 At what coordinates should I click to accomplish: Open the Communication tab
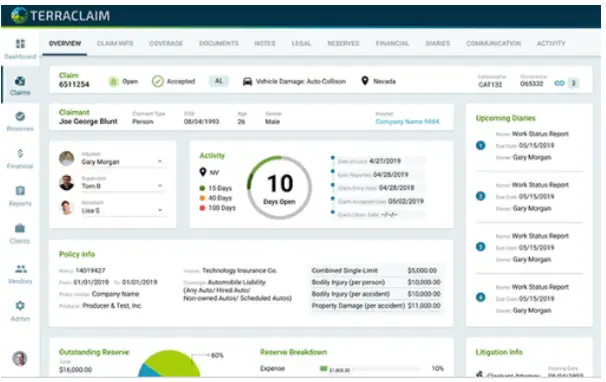(494, 43)
